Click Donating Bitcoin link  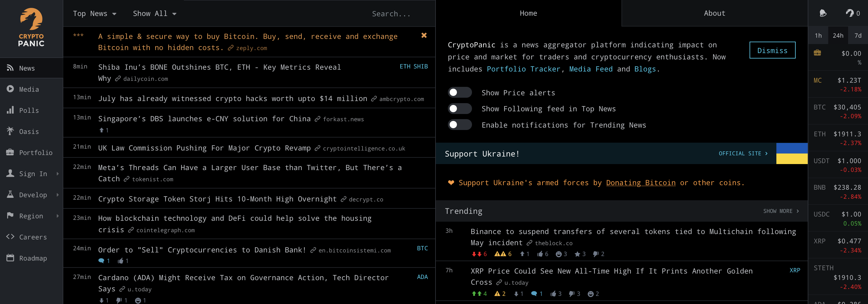pos(640,183)
